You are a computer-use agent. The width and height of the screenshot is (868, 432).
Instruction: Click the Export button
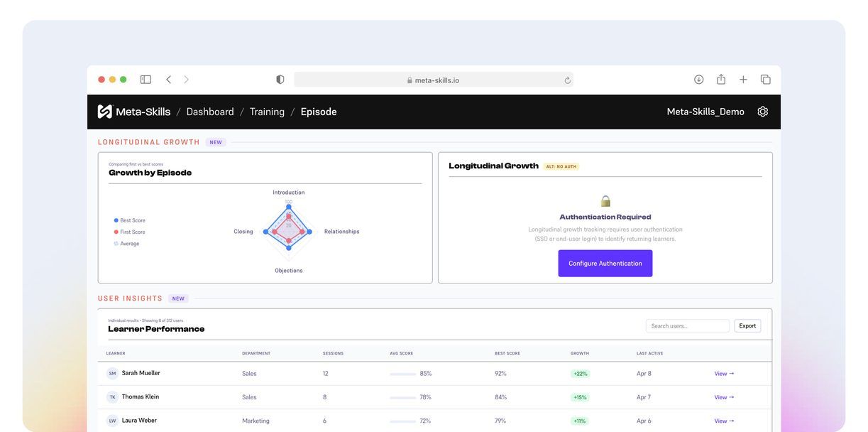tap(747, 326)
